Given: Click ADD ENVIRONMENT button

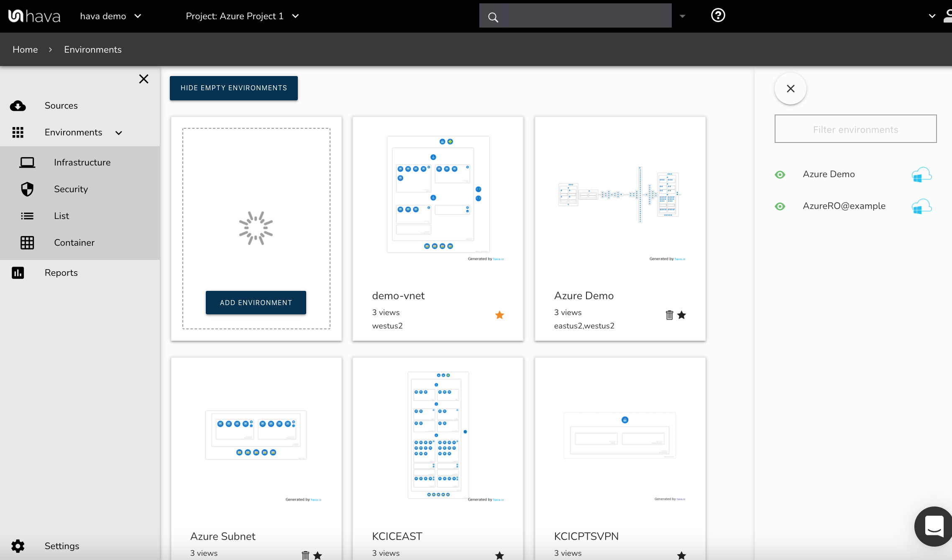Looking at the screenshot, I should (256, 303).
